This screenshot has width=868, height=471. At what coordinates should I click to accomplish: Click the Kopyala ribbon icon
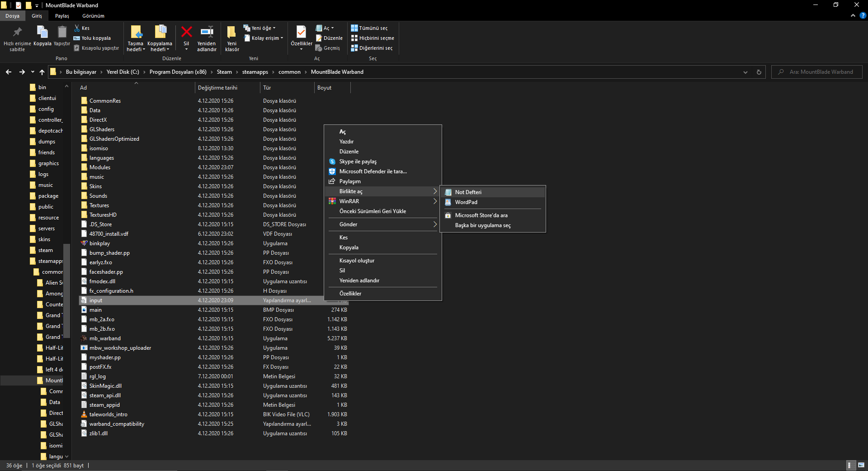(x=42, y=36)
